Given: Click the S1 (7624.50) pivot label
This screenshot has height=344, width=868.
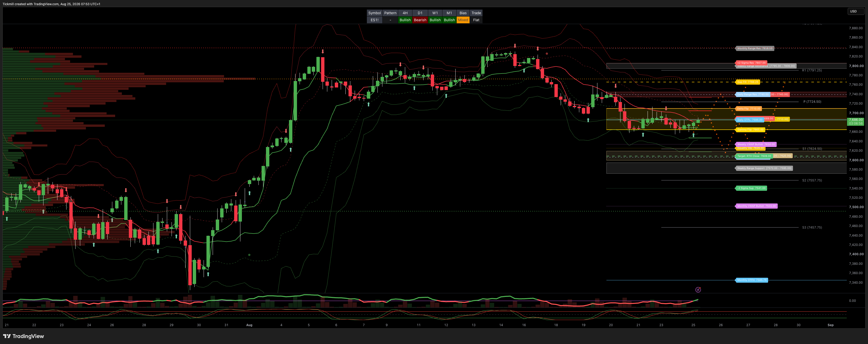Looking at the screenshot, I should coord(812,149).
